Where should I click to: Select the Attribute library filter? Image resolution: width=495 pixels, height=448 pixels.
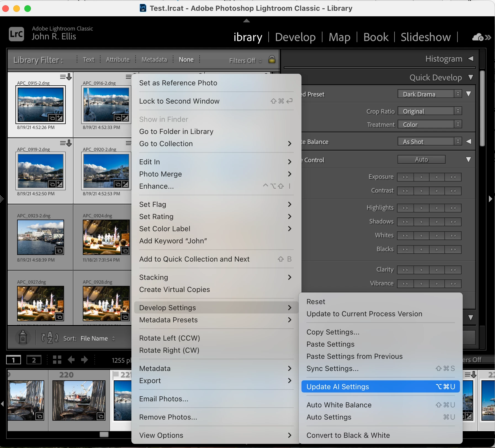[x=118, y=59]
